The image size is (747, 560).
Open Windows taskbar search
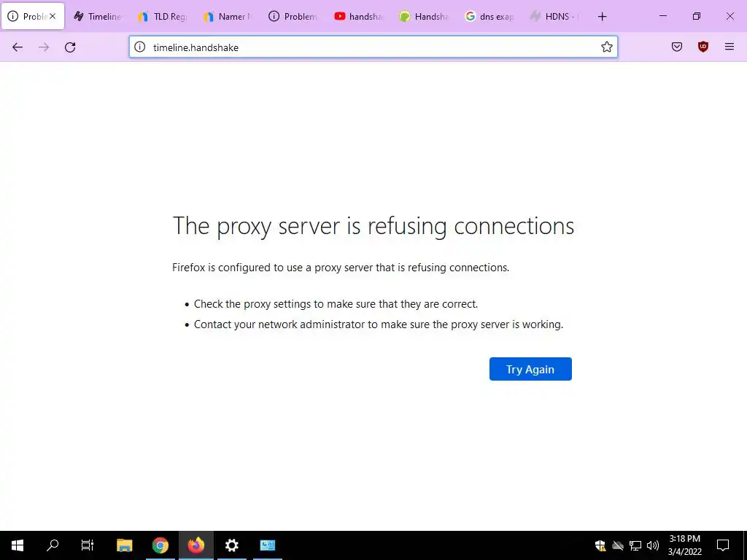[x=53, y=545]
